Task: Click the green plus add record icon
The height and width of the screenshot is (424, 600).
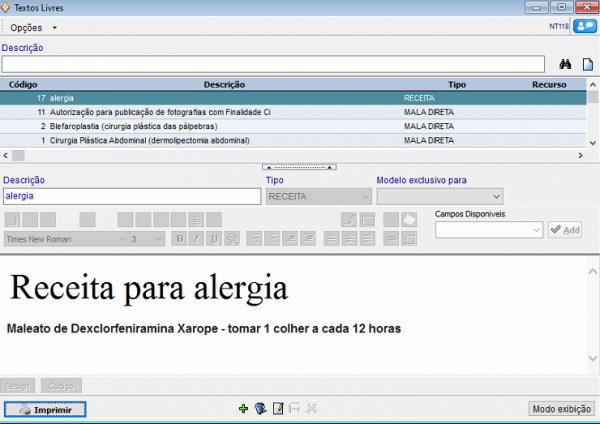Action: (x=243, y=408)
